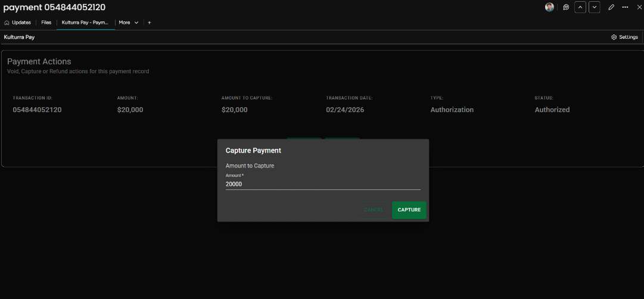The image size is (644, 299).
Task: Open the Updates tab
Action: point(18,23)
